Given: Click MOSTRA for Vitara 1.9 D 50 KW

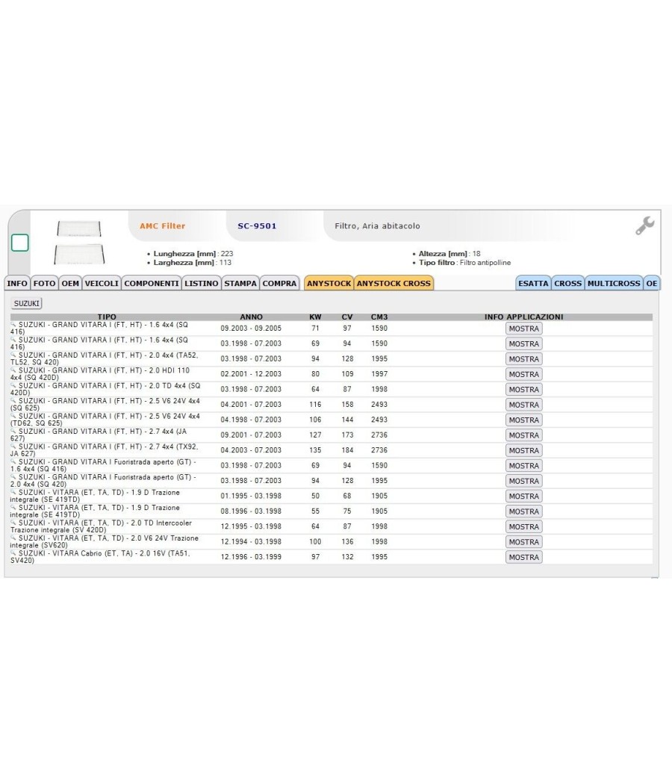Looking at the screenshot, I should pos(524,497).
